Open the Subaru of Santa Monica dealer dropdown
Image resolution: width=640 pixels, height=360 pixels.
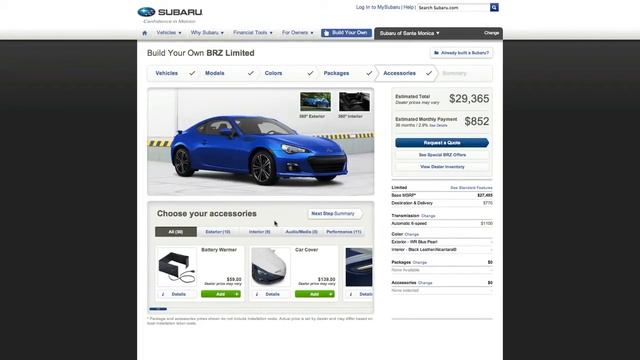tap(409, 33)
